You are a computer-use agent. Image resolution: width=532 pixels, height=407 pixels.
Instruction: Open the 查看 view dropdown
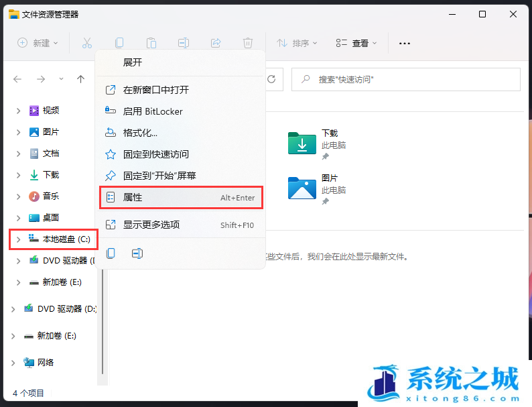click(356, 43)
